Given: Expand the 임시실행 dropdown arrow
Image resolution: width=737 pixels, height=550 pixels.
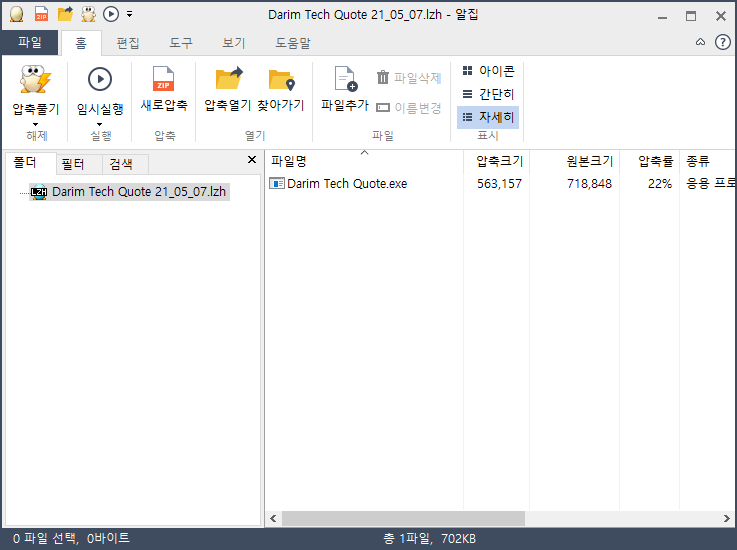Looking at the screenshot, I should [100, 125].
